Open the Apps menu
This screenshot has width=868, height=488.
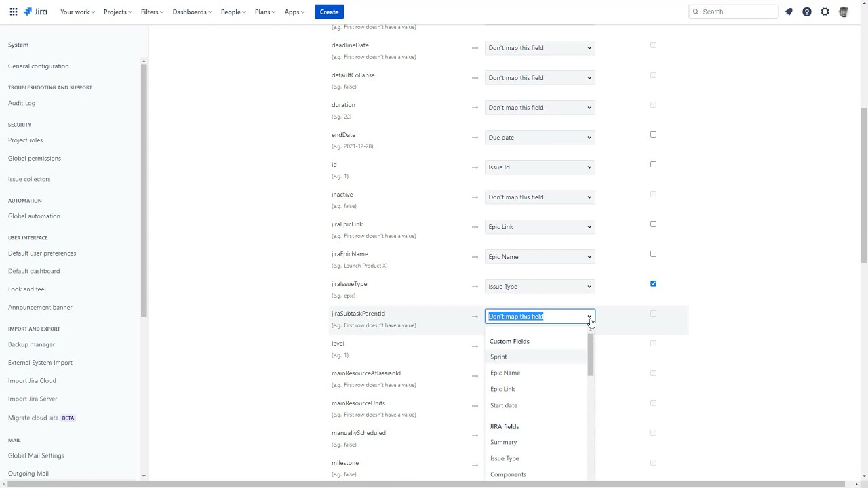(295, 12)
